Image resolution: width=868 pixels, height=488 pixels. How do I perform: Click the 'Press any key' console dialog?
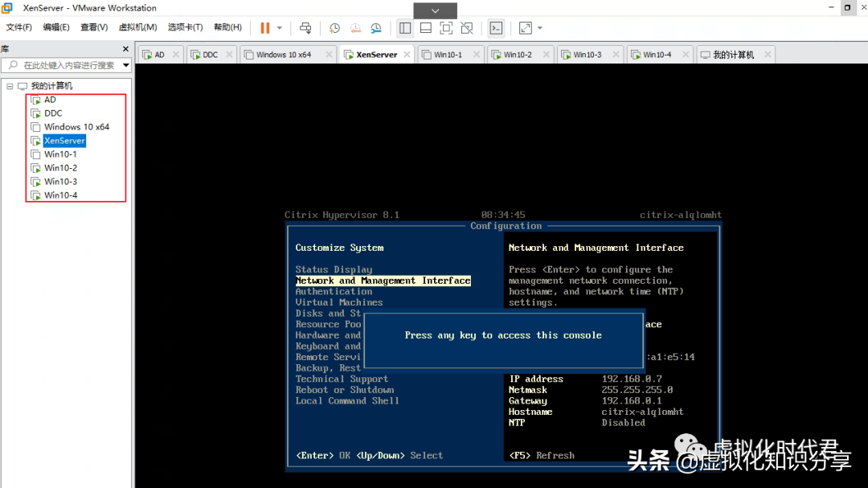click(504, 340)
